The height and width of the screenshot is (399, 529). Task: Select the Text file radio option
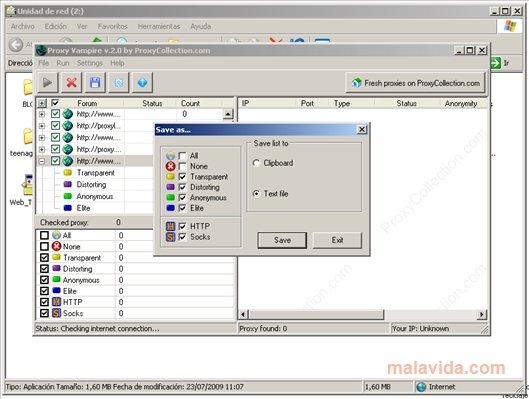tap(256, 194)
